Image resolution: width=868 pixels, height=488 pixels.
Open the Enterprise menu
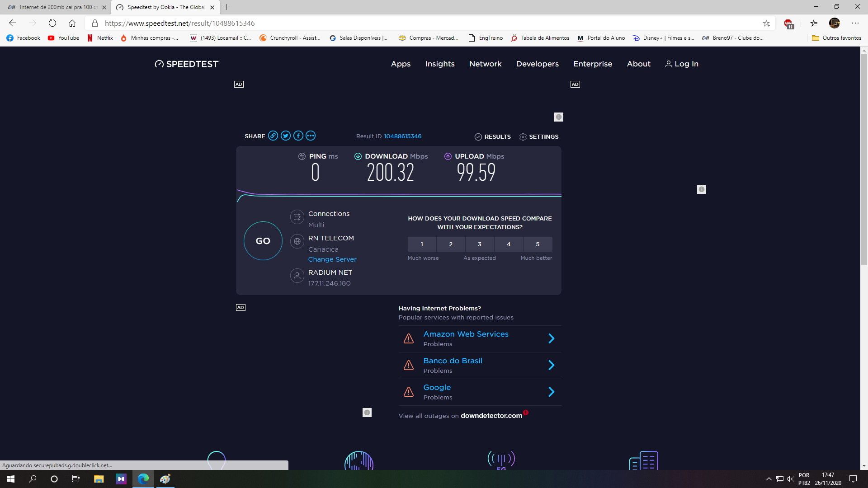(593, 64)
